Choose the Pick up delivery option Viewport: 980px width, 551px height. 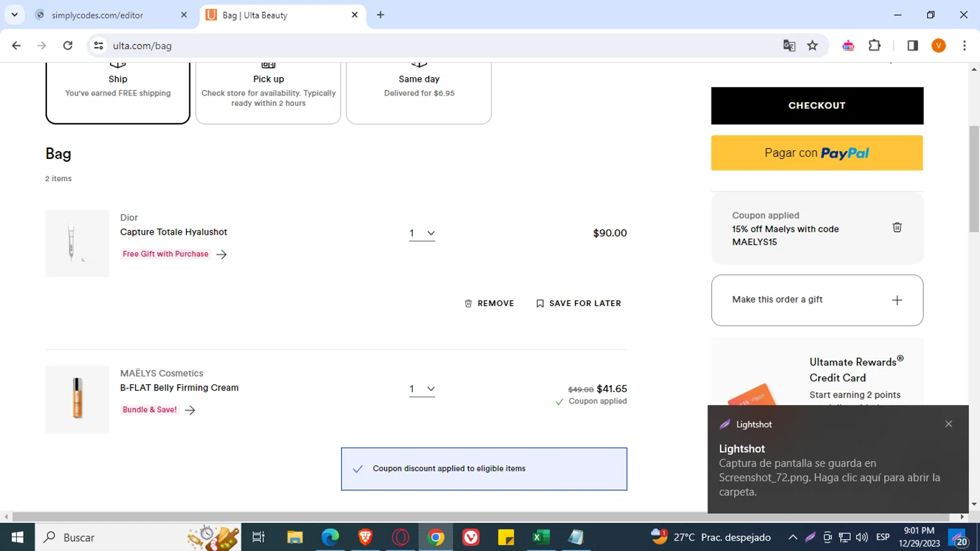pyautogui.click(x=269, y=92)
